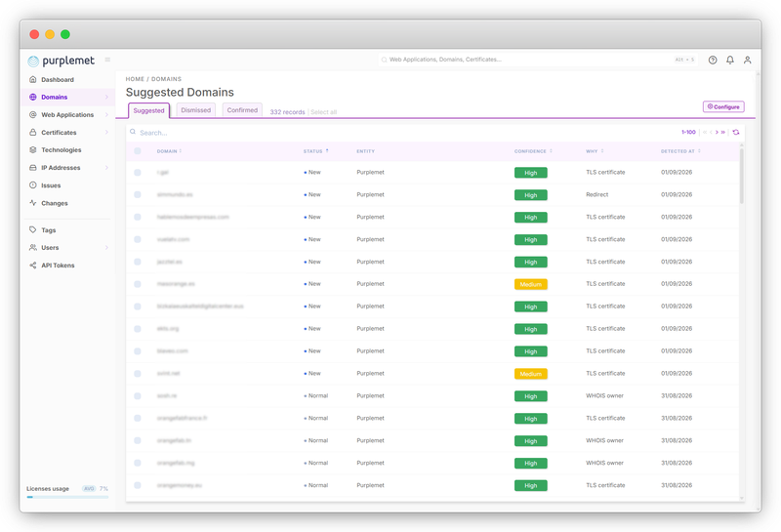The height and width of the screenshot is (532, 781).
Task: Click the magnifier in the table search
Action: [x=133, y=132]
